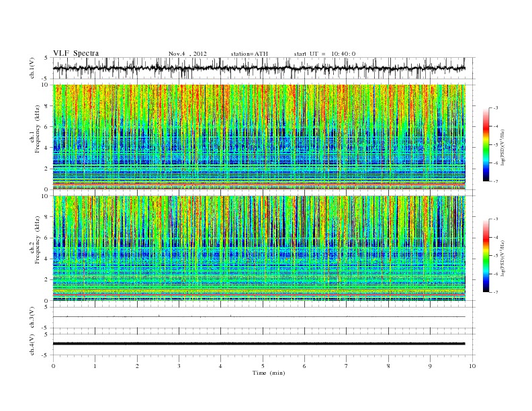Click the '7' time axis tick label
The height and width of the screenshot is (411, 532).
(x=347, y=366)
